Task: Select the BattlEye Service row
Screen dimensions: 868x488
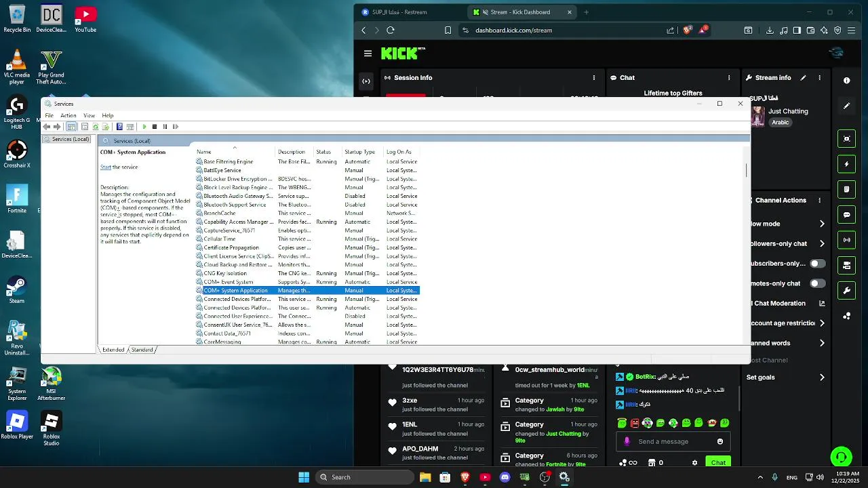Action: (307, 170)
